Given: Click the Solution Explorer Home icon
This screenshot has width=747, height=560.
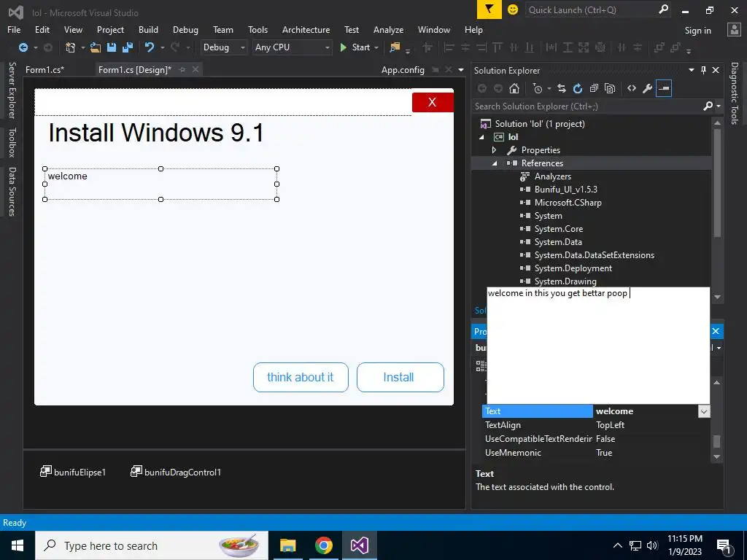Looking at the screenshot, I should pyautogui.click(x=514, y=88).
